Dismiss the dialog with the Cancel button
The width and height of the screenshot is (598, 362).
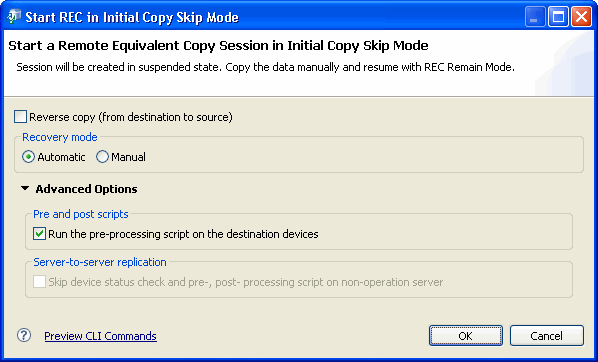click(547, 336)
